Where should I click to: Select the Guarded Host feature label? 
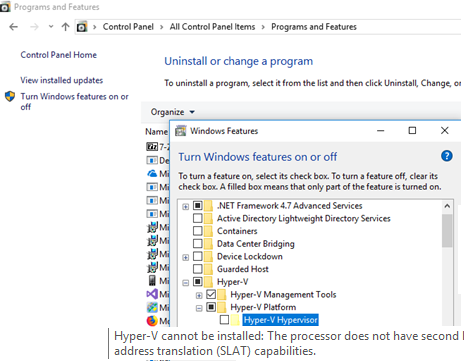(x=243, y=269)
